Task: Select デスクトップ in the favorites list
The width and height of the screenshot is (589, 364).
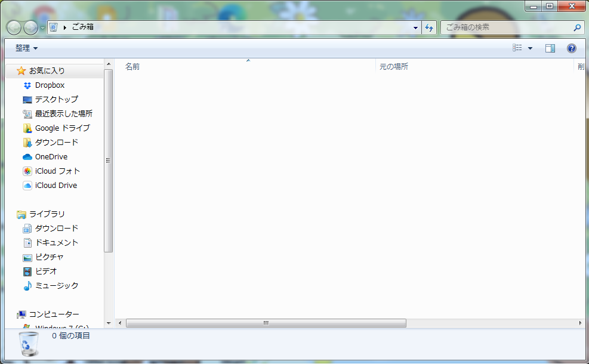Action: pos(53,99)
